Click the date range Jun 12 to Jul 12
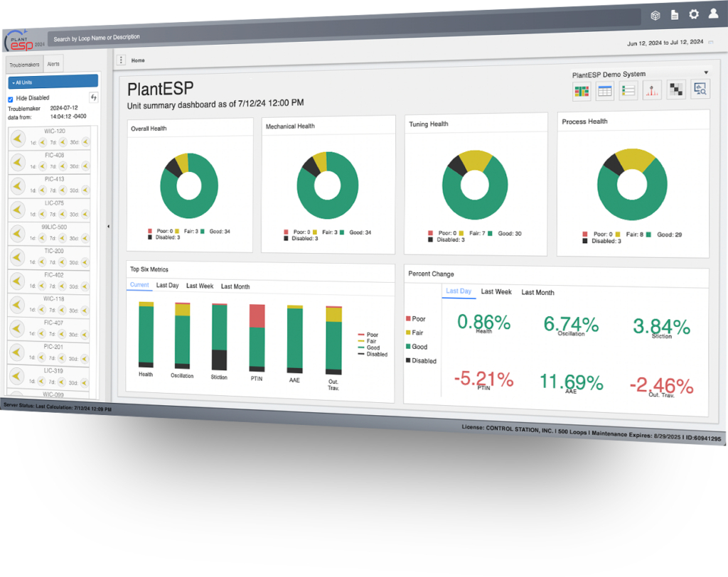The image size is (728, 577). pos(665,42)
